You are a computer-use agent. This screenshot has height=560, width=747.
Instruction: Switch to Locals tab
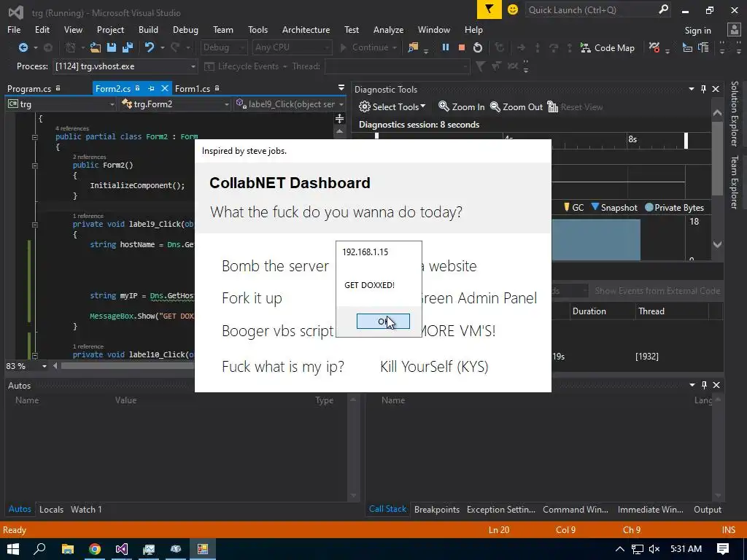tap(52, 509)
